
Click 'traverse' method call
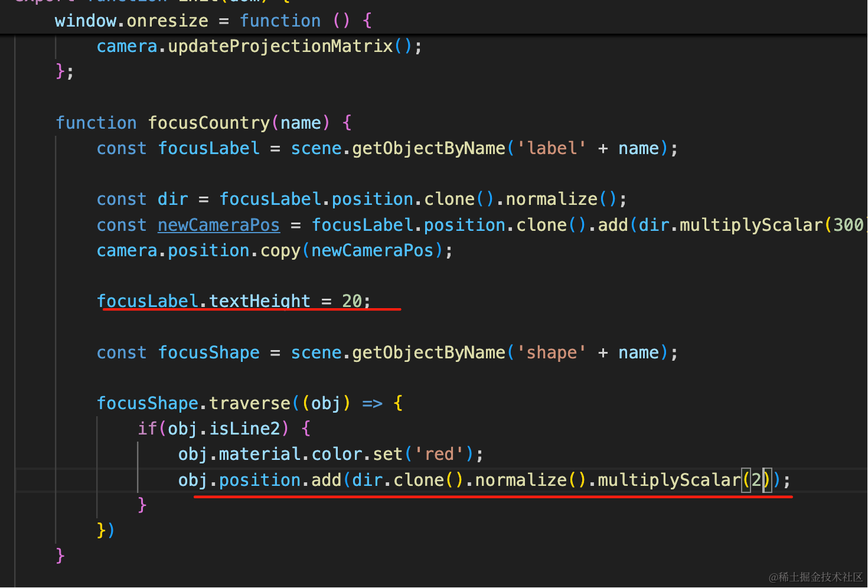pos(250,403)
